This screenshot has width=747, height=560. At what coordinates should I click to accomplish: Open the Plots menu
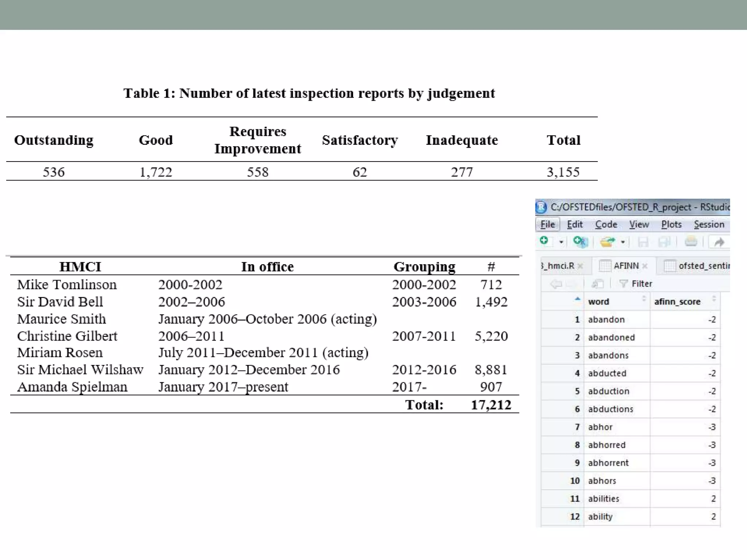pyautogui.click(x=671, y=225)
